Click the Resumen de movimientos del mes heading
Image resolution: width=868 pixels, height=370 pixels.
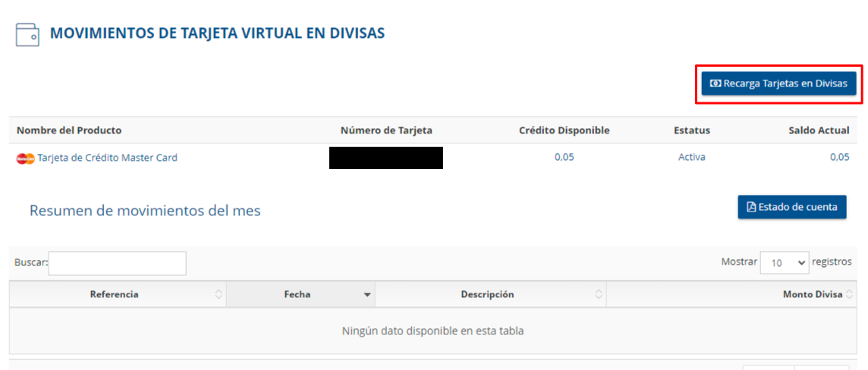click(x=145, y=211)
